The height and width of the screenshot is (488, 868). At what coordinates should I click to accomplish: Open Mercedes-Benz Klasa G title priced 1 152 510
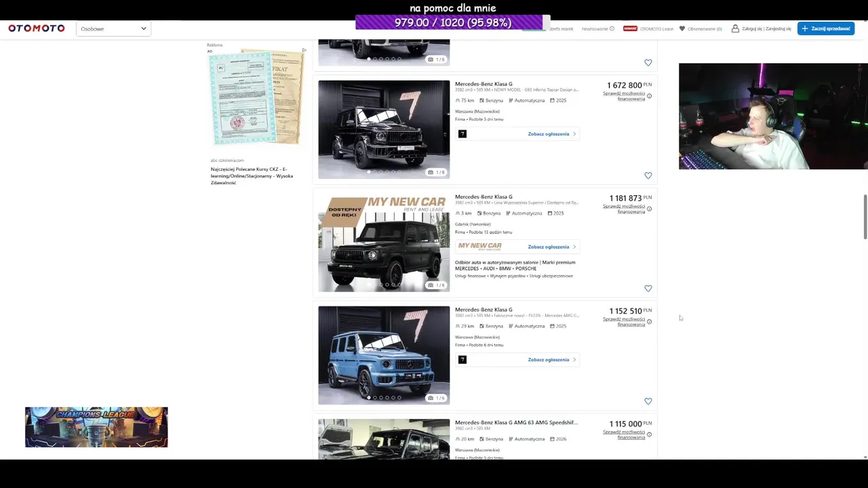[484, 310]
